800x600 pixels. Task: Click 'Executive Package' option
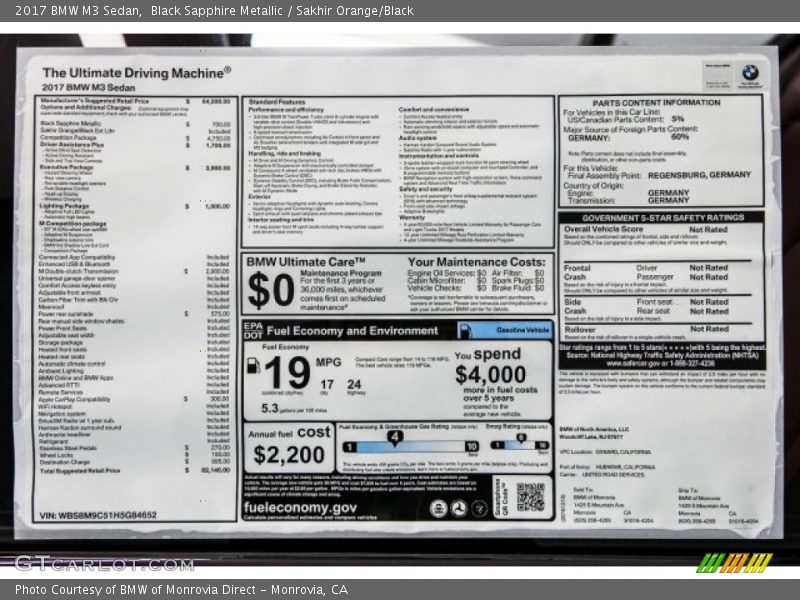tap(67, 167)
